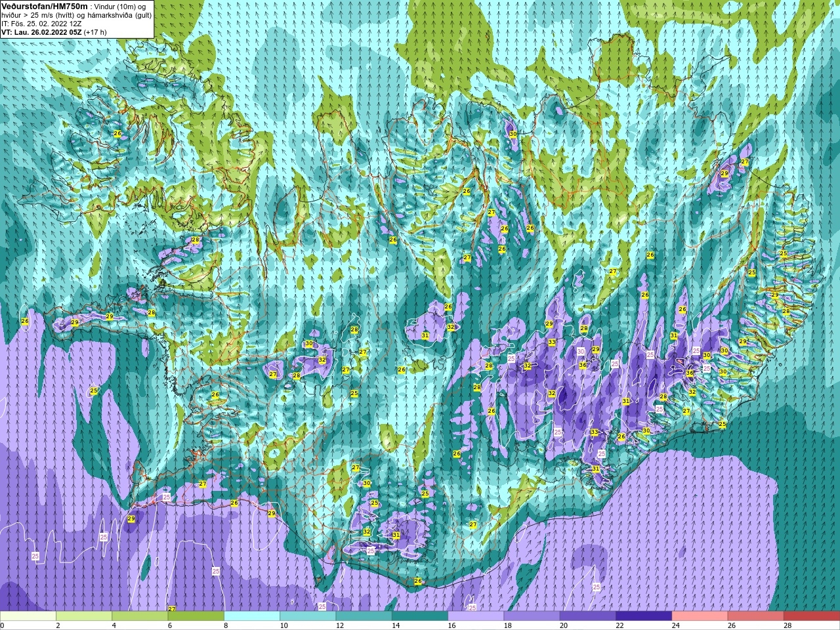Click the "(+17 h)" forecast offset text
The image size is (840, 630).
95,32
